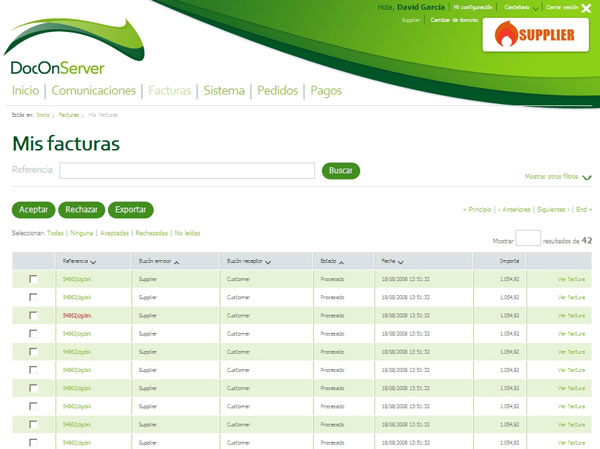Tick the checkbox in the ninth invoice row
Image resolution: width=600 pixels, height=449 pixels.
point(33,425)
